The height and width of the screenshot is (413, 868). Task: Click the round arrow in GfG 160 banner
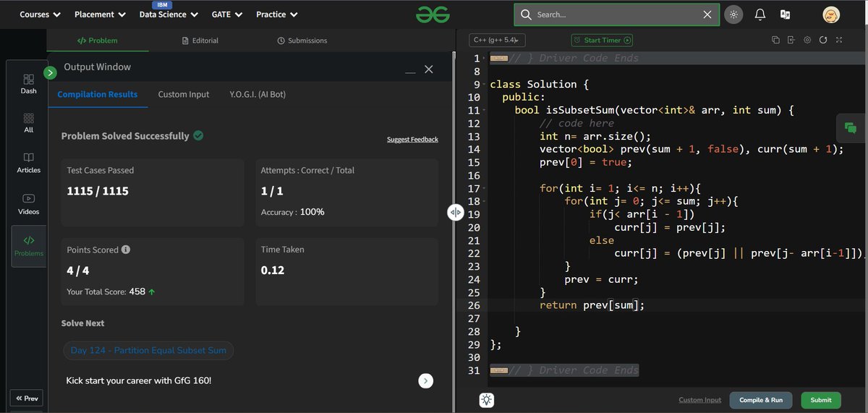click(426, 380)
